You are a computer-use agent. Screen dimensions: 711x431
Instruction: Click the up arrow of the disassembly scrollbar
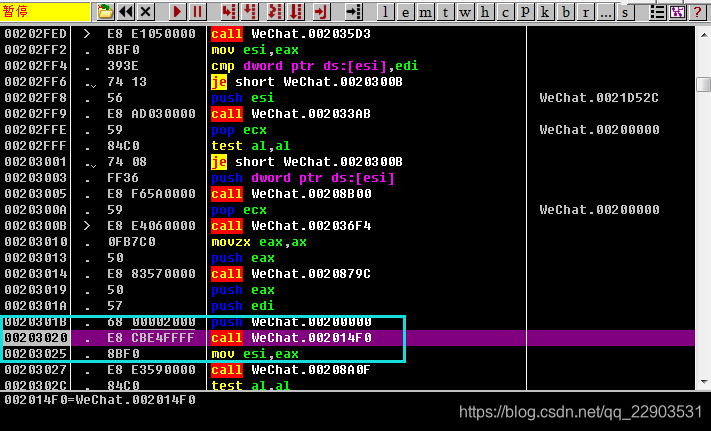pos(703,34)
